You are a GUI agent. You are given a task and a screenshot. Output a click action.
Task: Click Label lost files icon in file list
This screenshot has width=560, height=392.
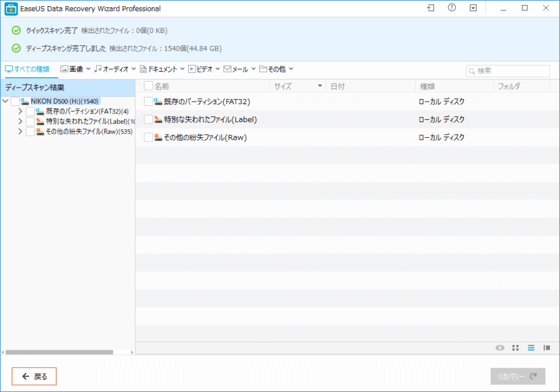pos(158,119)
